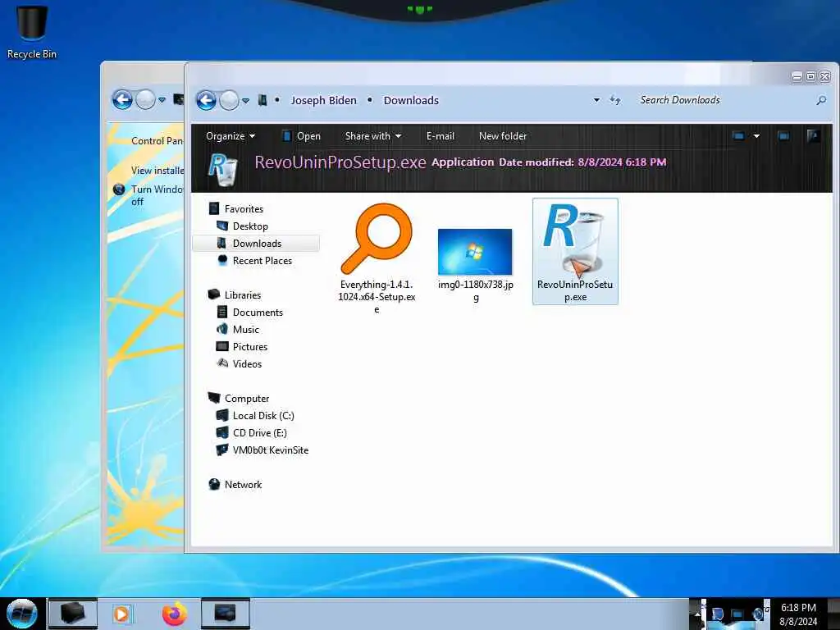Click Recycle Bin on the desktop

[32, 32]
